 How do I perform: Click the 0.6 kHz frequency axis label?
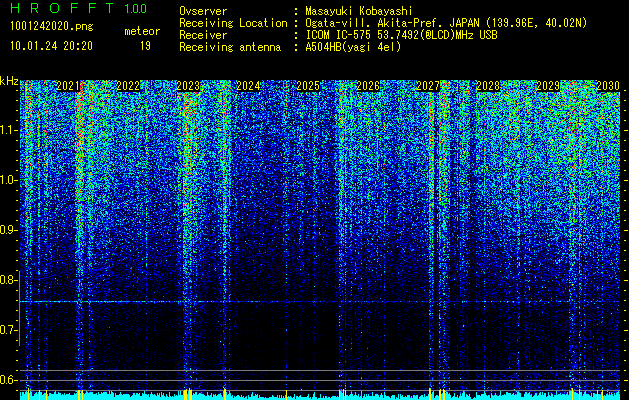[8, 380]
